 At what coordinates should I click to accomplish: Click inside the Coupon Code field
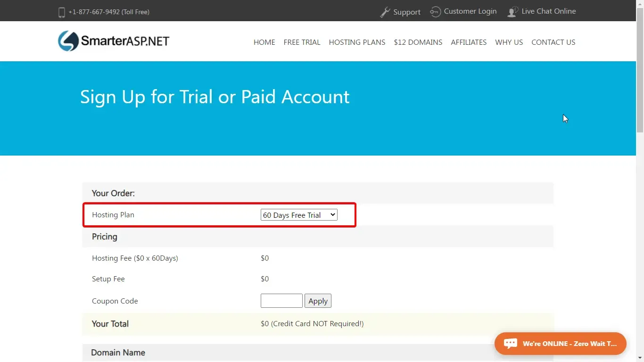[281, 301]
